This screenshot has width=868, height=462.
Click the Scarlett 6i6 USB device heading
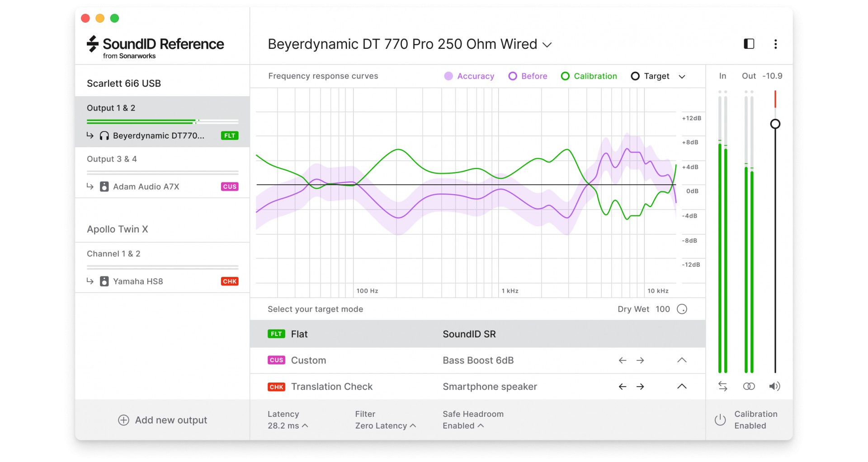pos(124,84)
